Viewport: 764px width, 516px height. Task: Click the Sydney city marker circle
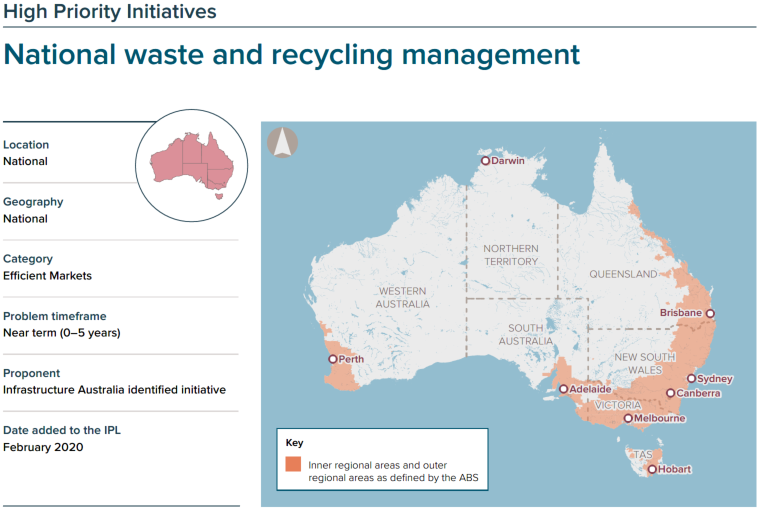click(x=691, y=379)
